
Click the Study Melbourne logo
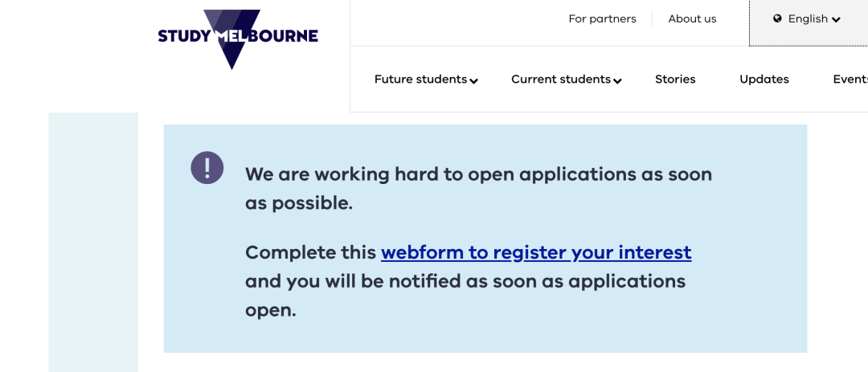[237, 39]
